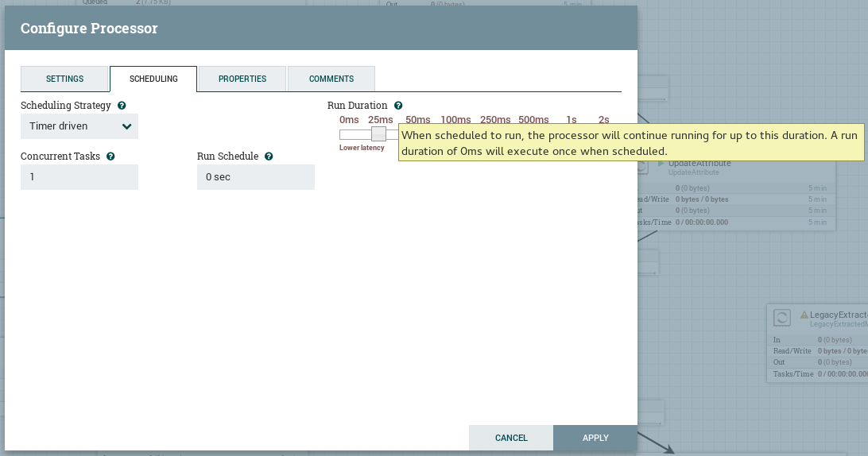Switch to the Scheduling tab
This screenshot has width=868, height=456.
tap(153, 79)
